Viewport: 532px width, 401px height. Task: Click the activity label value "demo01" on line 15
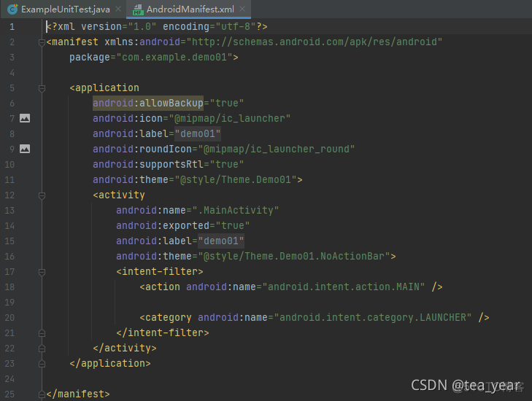pyautogui.click(x=221, y=241)
